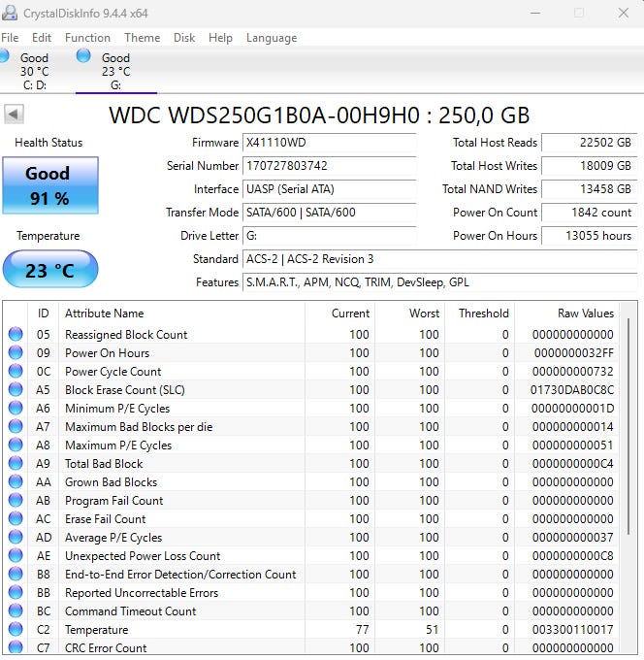Click status orb next to Temperature attribute
644x660 pixels.
[16, 630]
